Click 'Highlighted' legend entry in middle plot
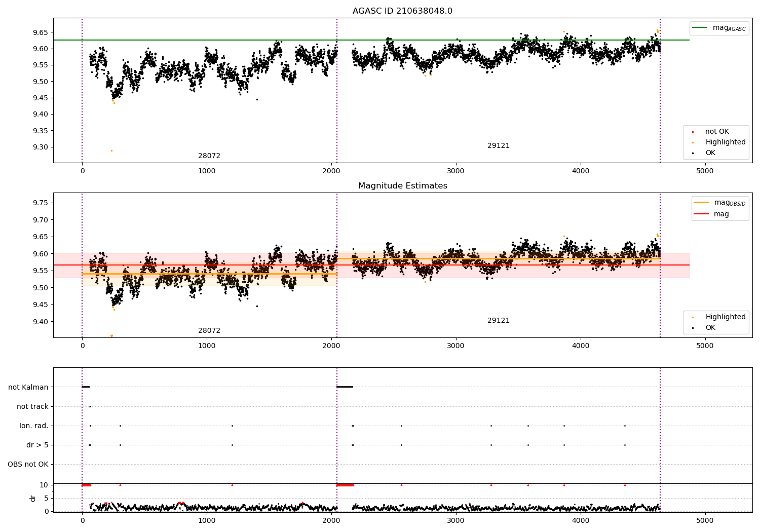The height and width of the screenshot is (532, 760). (719, 317)
